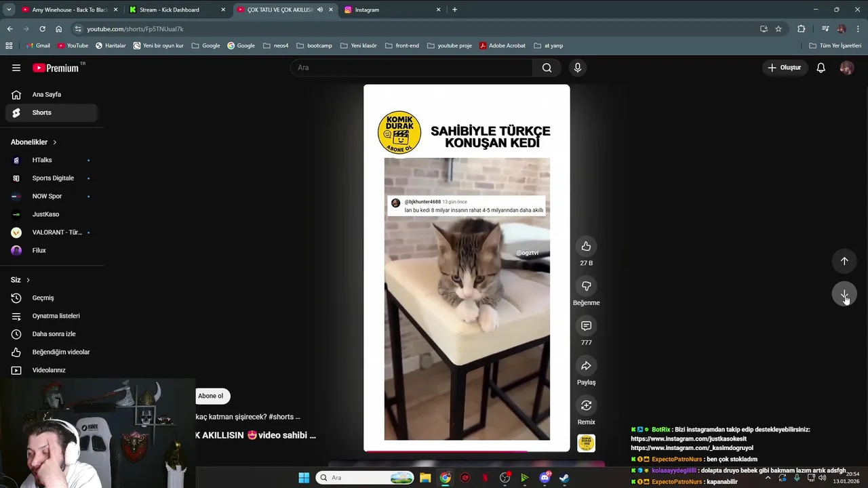
Task: Go to the previous Short
Action: [x=844, y=261]
